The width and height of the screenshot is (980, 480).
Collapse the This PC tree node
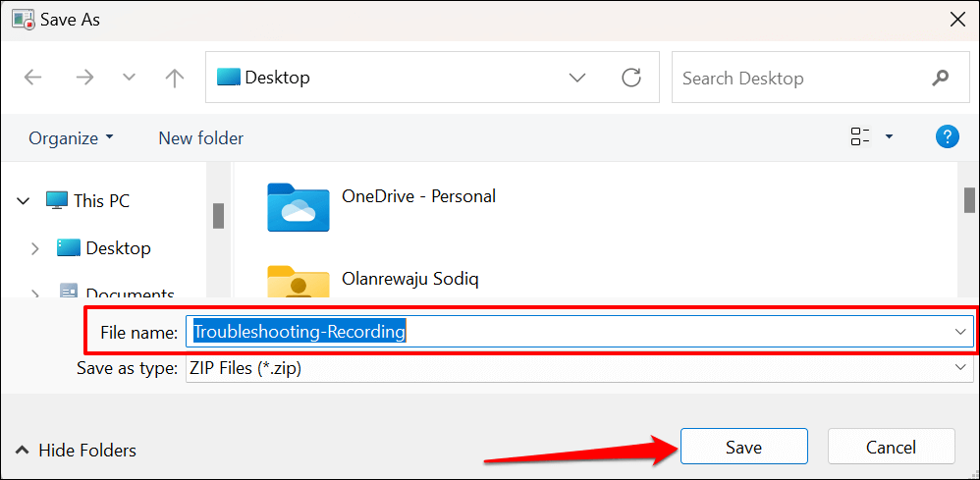tap(24, 201)
